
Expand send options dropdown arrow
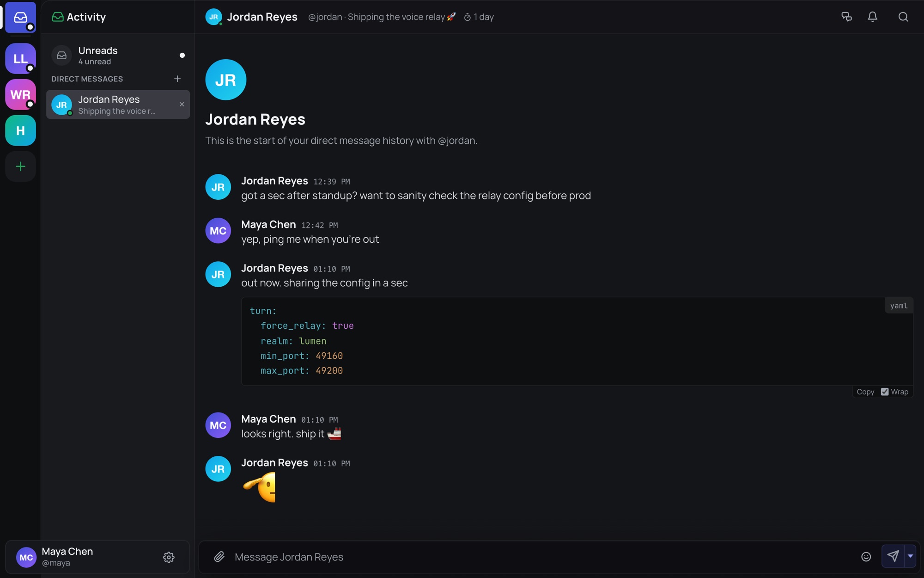tap(910, 556)
